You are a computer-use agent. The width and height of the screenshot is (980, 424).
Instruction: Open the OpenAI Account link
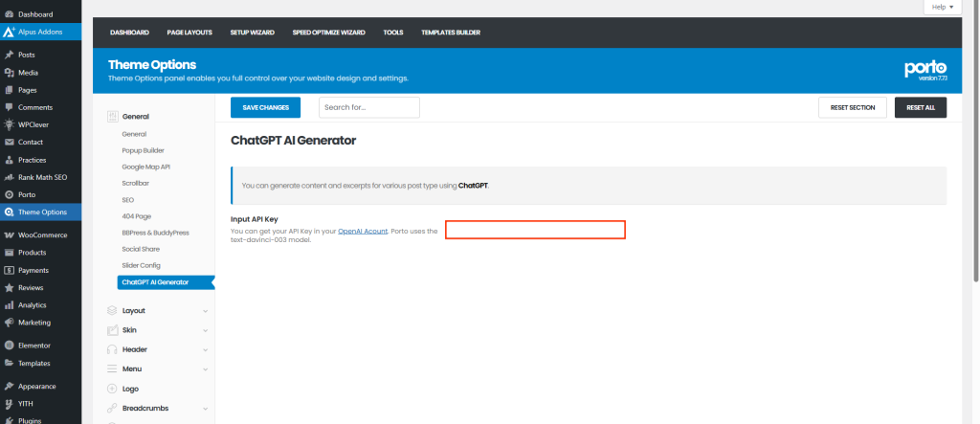[362, 231]
